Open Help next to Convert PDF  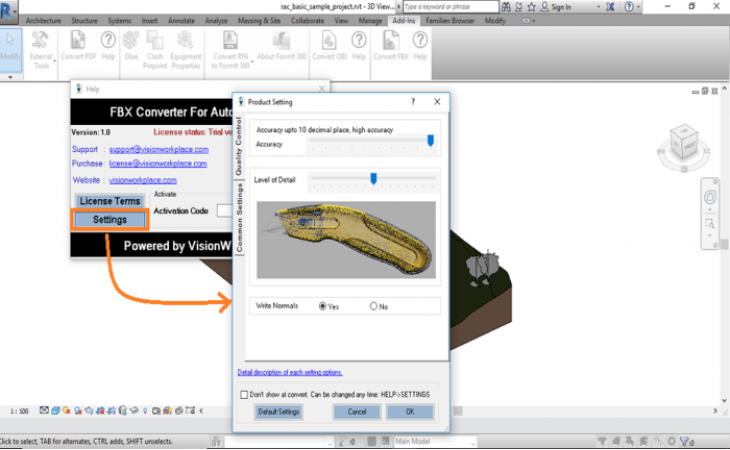[108, 46]
